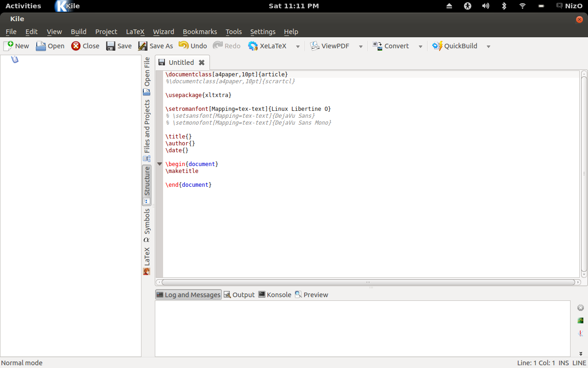Expand the Convert dropdown arrow
588x368 pixels.
pos(420,46)
